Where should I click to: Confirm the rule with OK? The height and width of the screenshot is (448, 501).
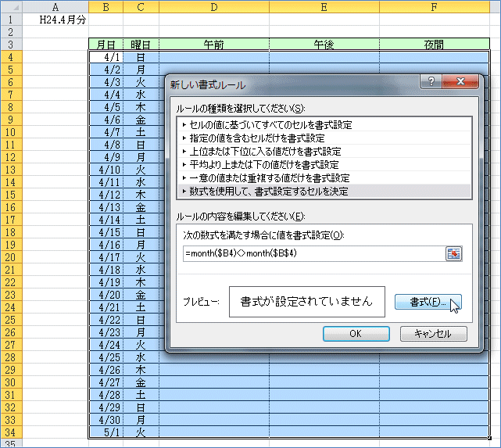pyautogui.click(x=356, y=334)
